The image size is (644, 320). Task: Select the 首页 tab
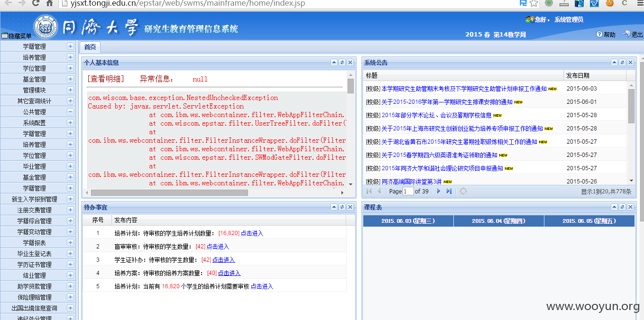(x=90, y=47)
